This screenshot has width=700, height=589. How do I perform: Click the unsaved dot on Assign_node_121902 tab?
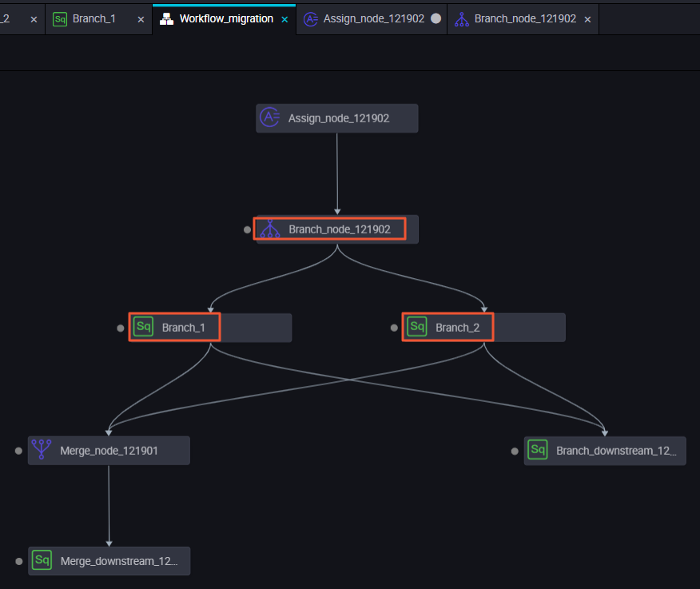tap(436, 18)
